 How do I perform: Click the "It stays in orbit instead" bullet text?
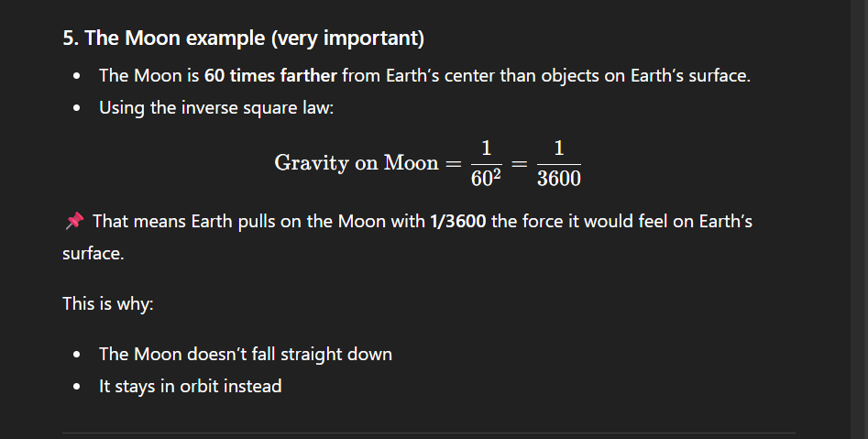[190, 386]
